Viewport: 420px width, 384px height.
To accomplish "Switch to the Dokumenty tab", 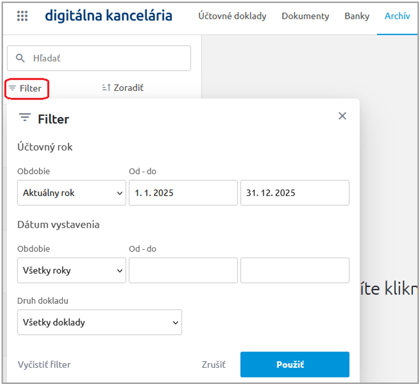I will pos(305,16).
